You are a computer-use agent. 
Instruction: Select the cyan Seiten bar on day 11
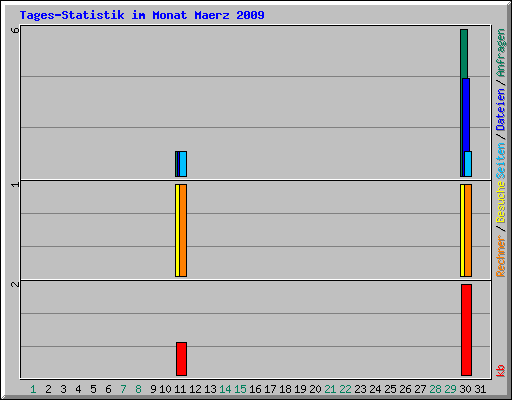tap(183, 164)
